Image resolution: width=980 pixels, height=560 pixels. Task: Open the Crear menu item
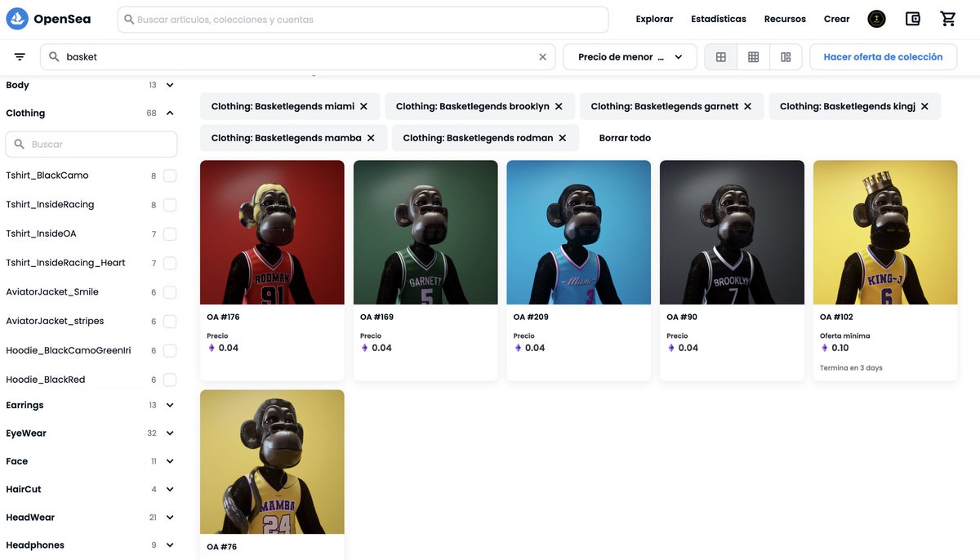[x=836, y=19]
